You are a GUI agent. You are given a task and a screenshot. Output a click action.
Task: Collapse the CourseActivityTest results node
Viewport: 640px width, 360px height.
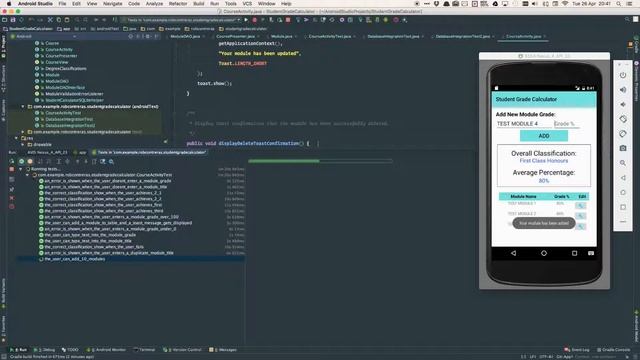pyautogui.click(x=27, y=175)
